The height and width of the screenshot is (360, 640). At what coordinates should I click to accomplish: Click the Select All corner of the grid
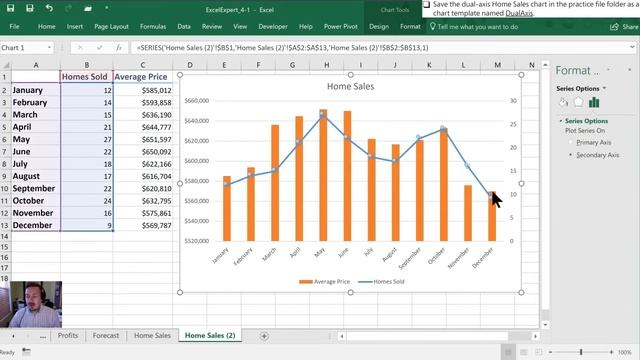click(6, 65)
